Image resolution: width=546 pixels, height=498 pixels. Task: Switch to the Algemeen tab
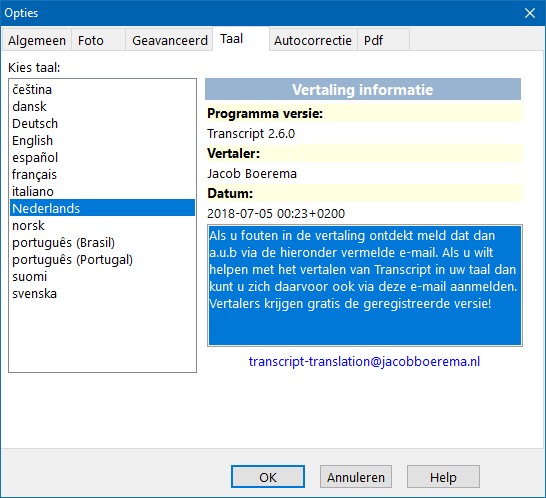click(x=37, y=40)
